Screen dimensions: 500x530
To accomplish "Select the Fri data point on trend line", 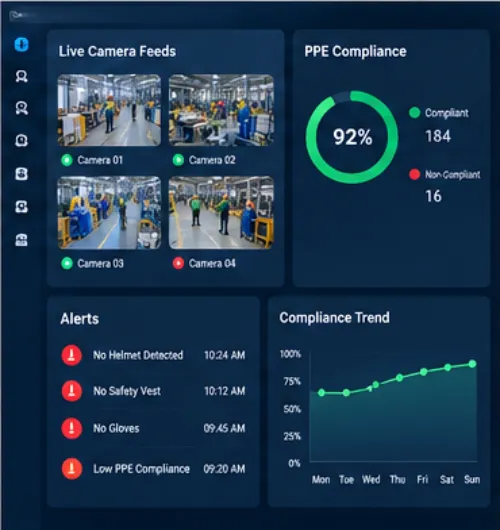I will (424, 372).
